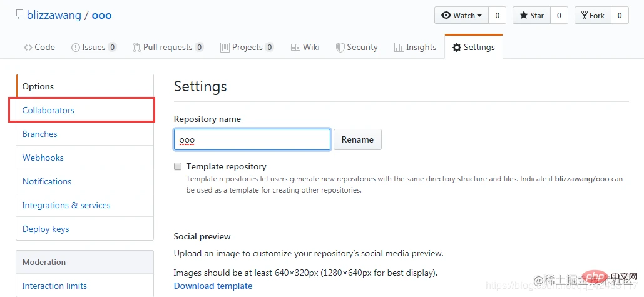The height and width of the screenshot is (297, 644).
Task: Open Collaborators in the settings sidebar
Action: coord(48,110)
